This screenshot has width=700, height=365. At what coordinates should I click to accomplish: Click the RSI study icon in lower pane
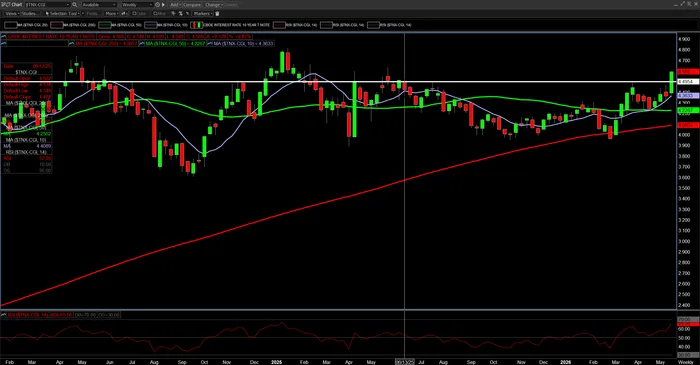pyautogui.click(x=4, y=315)
